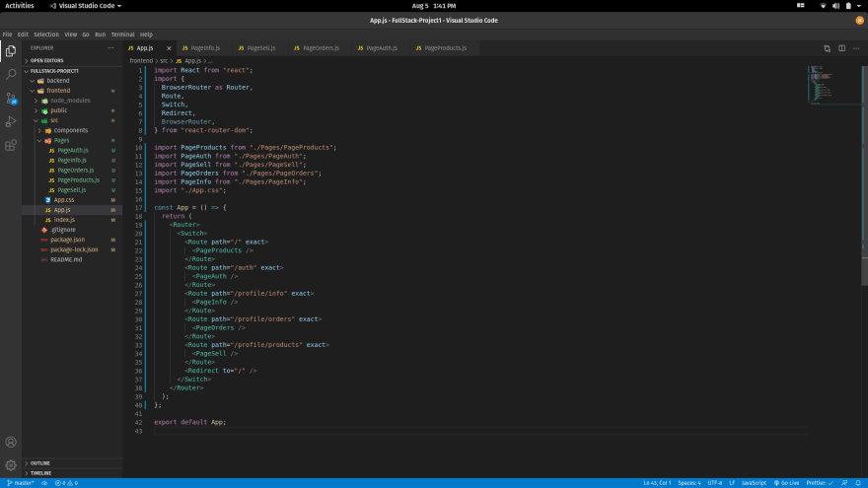
Task: Open the battery icon in system tray
Action: [848, 6]
